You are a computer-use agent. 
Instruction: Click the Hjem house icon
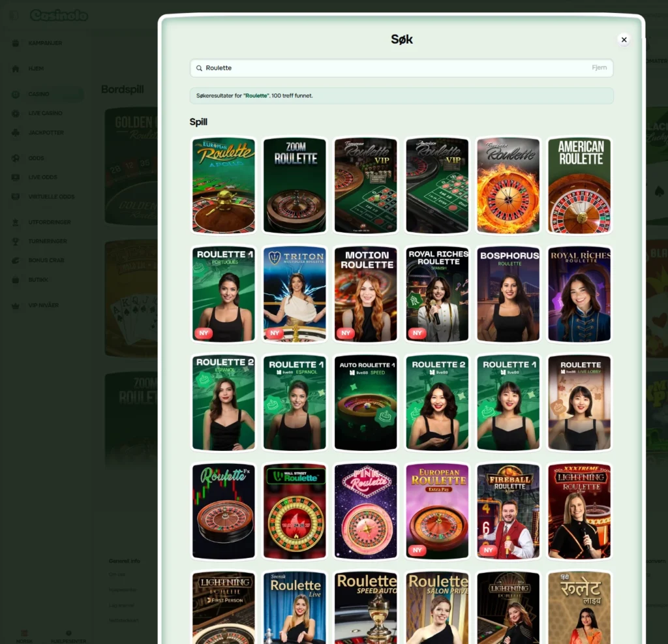point(16,69)
